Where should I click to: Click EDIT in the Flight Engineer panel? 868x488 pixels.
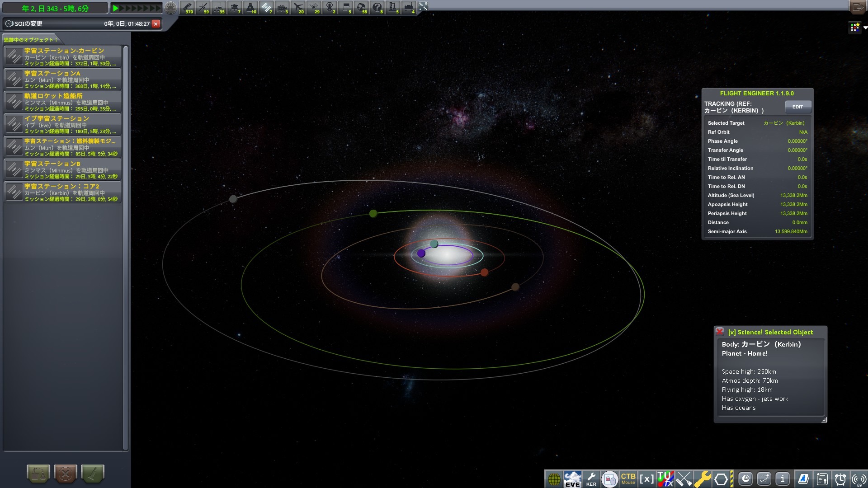click(797, 107)
